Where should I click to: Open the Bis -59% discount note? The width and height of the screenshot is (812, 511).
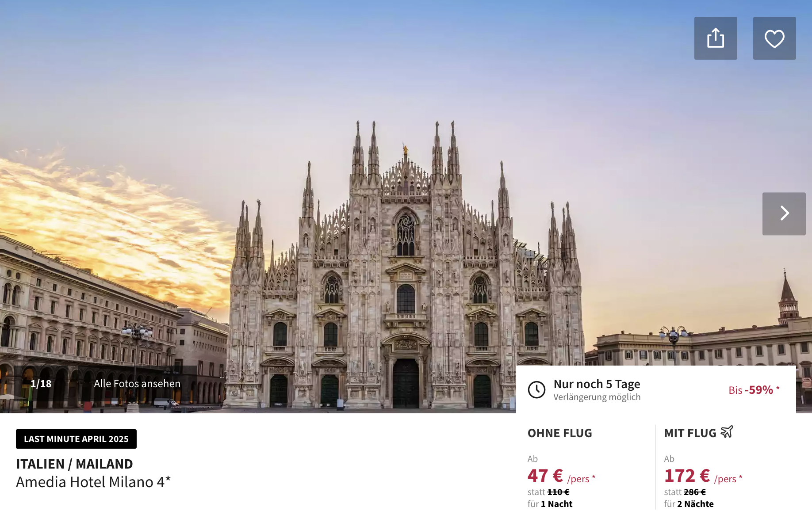click(754, 390)
